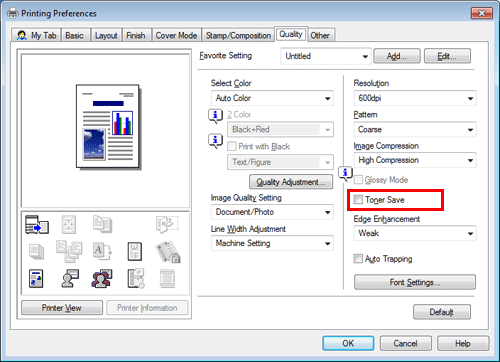This screenshot has height=362, width=500.
Task: Click the document with clock icon
Action: click(136, 278)
